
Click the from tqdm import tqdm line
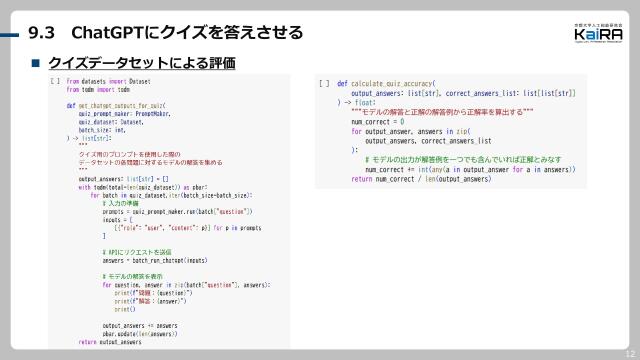pos(98,89)
